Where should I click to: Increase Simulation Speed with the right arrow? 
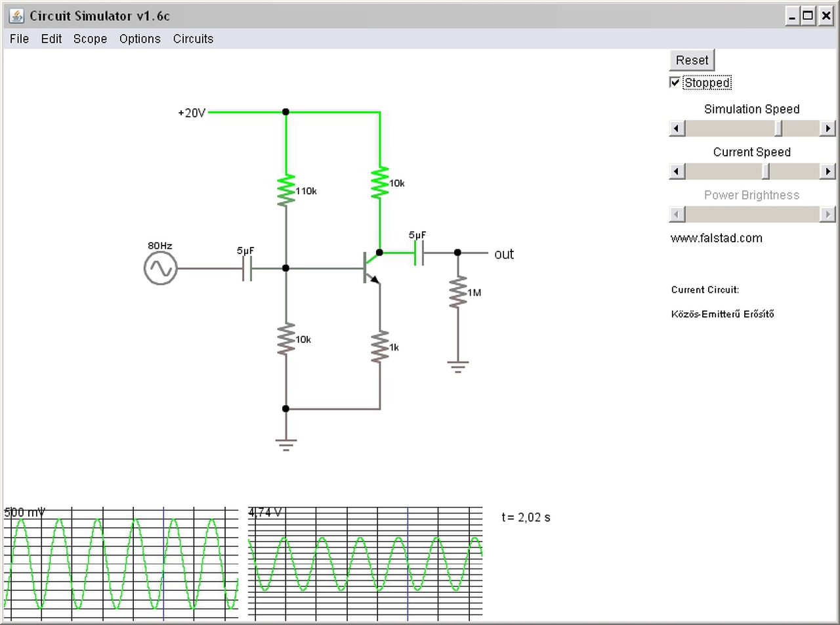tap(828, 128)
